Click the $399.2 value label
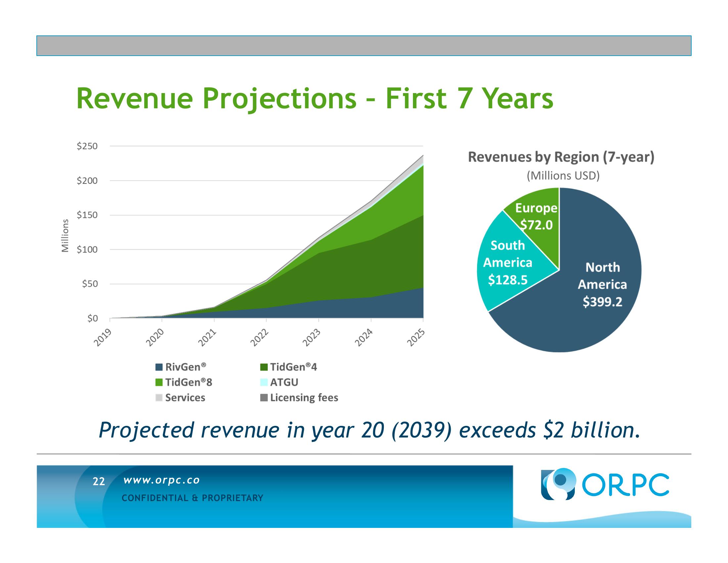The image size is (728, 563). (602, 302)
